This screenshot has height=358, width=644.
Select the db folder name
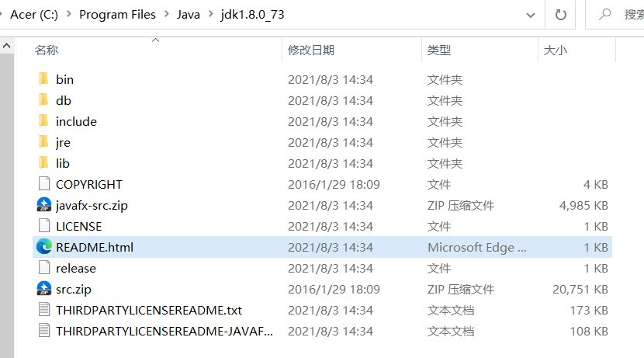(64, 100)
